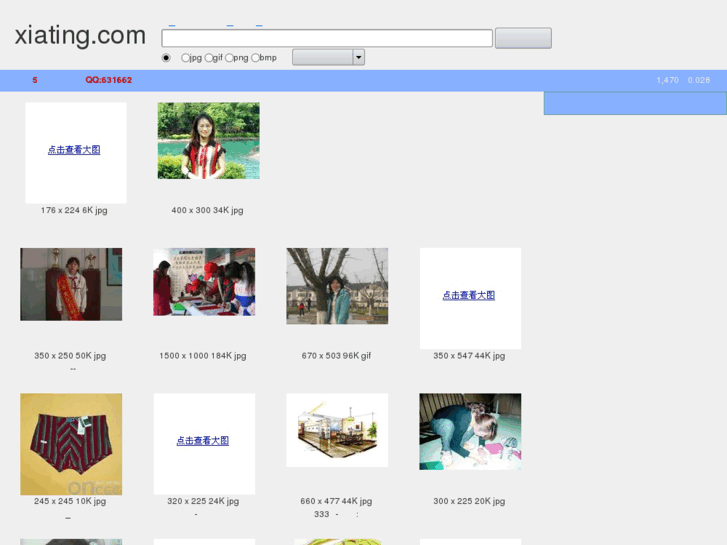Click the '350 x 547 44K jpg' caption

click(469, 356)
